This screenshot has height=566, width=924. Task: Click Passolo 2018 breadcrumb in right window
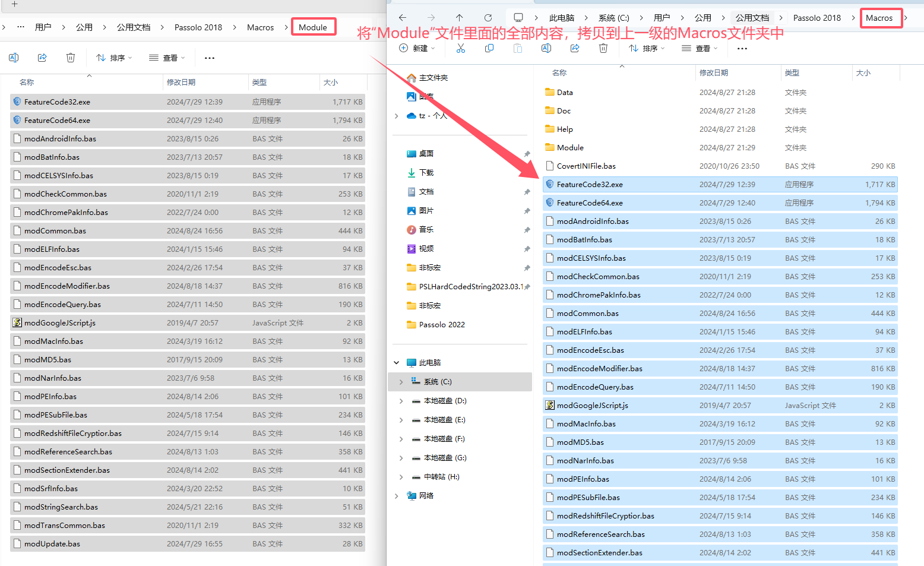pyautogui.click(x=817, y=18)
